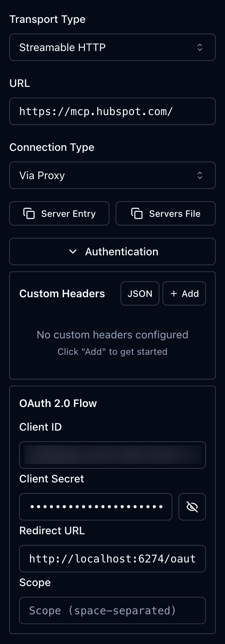Edit the Redirect URL field
The width and height of the screenshot is (225, 644).
[x=112, y=559]
